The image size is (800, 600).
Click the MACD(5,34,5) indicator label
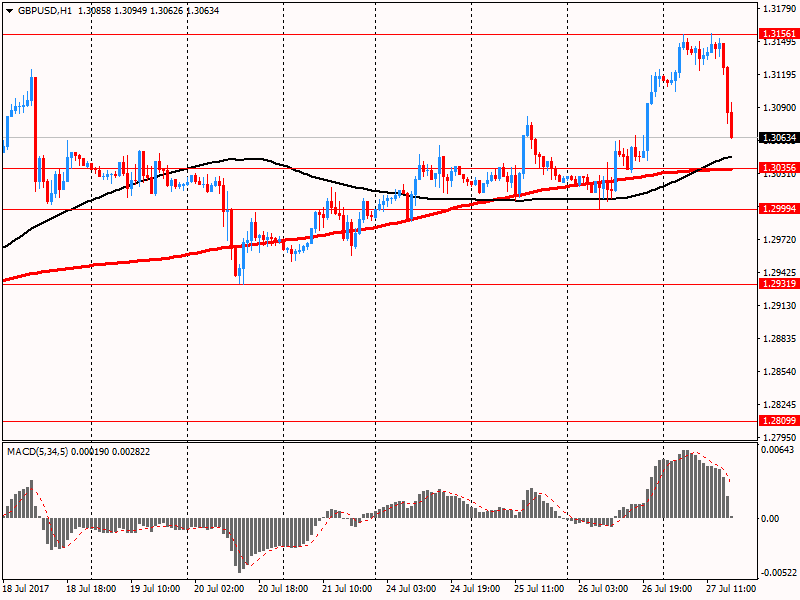(38, 452)
